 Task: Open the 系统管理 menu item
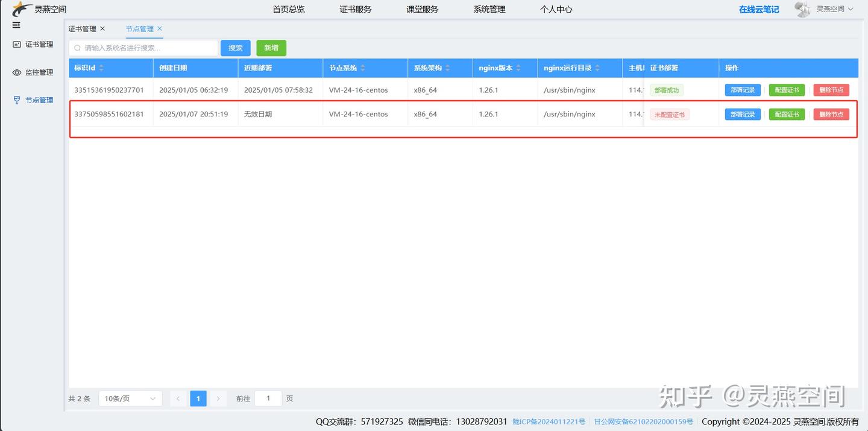pyautogui.click(x=489, y=9)
